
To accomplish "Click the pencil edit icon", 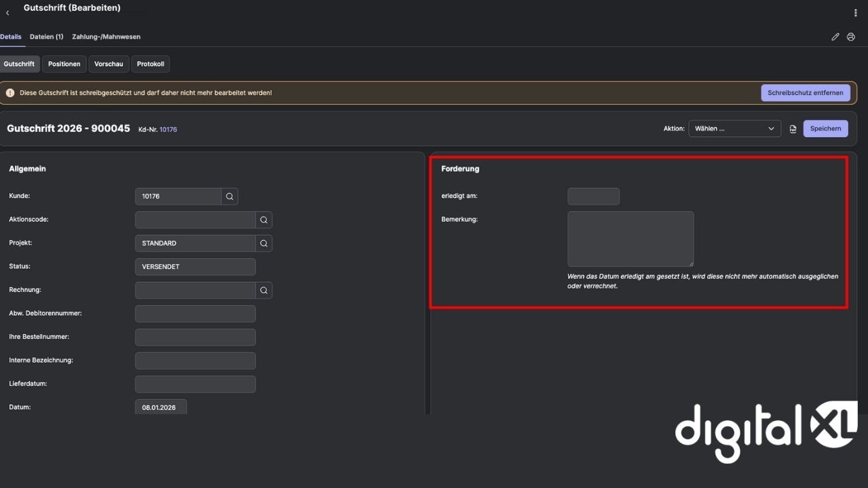I will 835,37.
